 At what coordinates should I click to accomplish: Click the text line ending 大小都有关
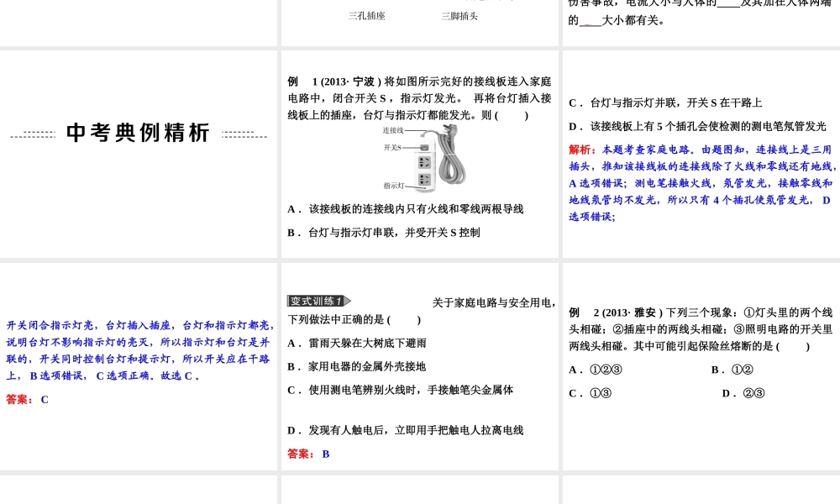[x=617, y=20]
